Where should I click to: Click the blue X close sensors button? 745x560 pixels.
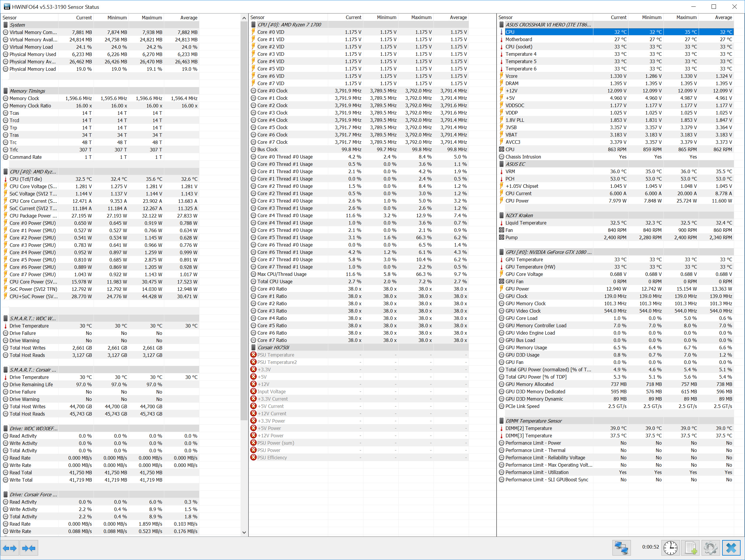tap(731, 548)
